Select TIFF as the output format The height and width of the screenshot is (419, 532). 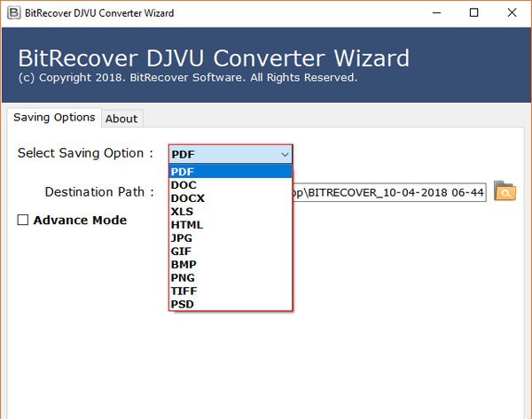click(231, 291)
